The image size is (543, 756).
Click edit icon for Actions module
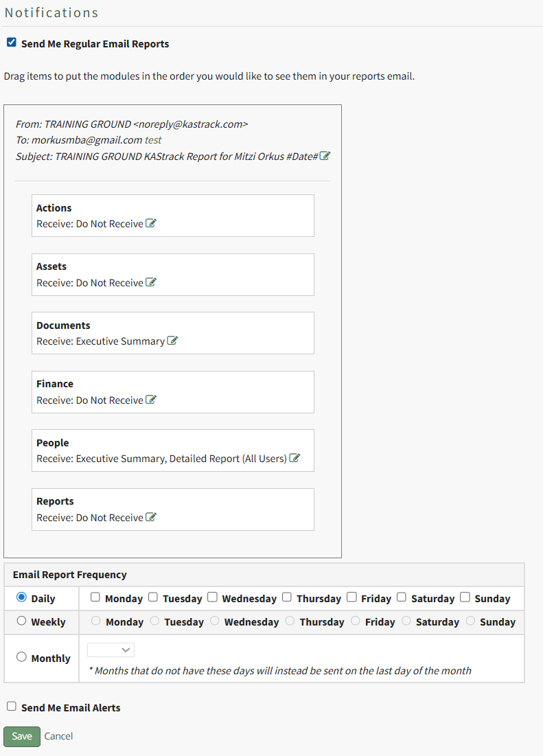click(151, 223)
